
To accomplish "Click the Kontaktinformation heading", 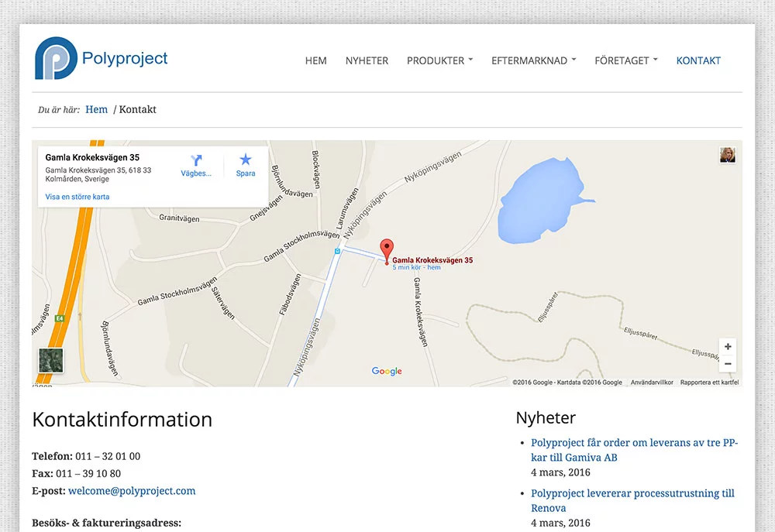I will click(122, 420).
